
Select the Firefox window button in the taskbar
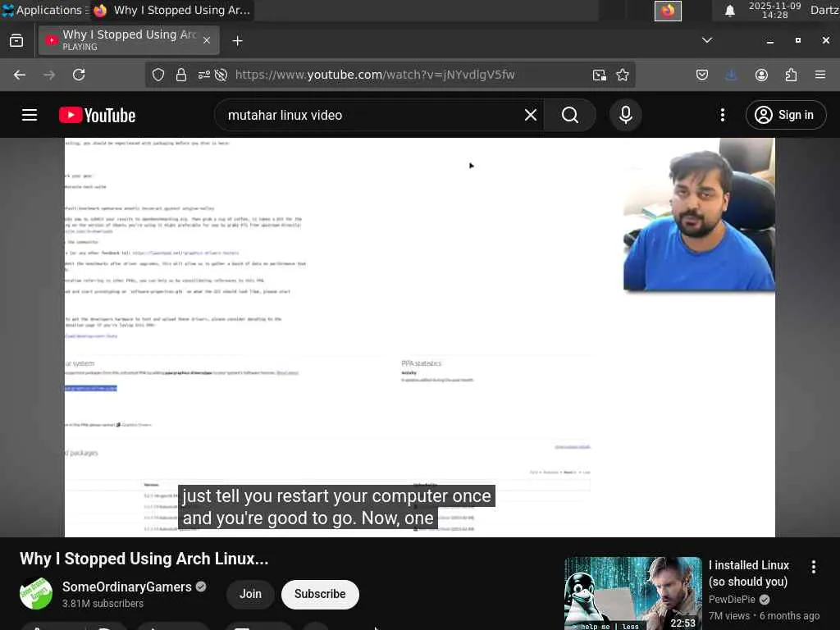(172, 10)
